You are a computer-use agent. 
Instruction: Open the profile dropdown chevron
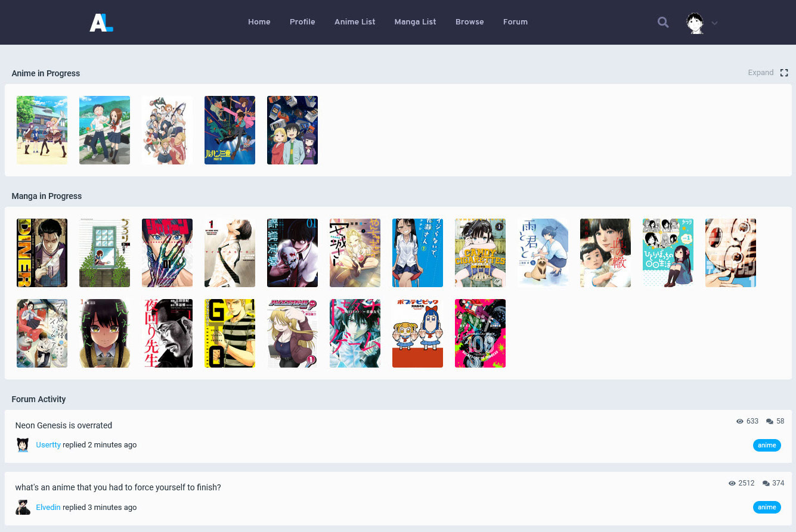(714, 23)
